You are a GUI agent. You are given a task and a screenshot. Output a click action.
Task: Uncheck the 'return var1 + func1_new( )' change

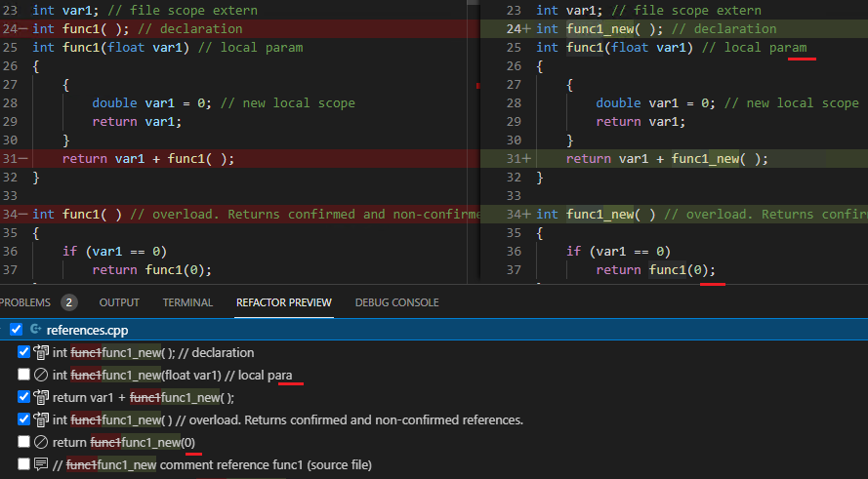click(x=23, y=397)
